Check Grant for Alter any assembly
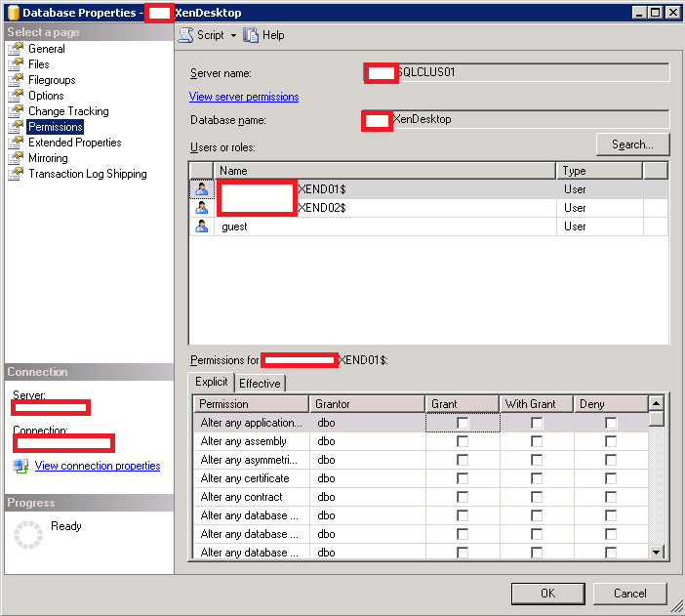Screen dimensions: 685x616 click(463, 441)
